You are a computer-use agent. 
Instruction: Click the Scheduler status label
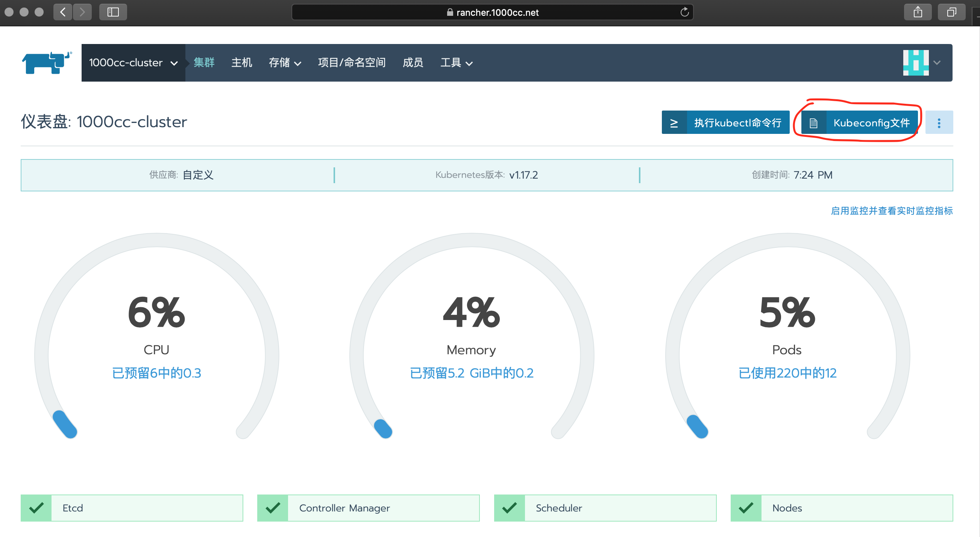559,508
